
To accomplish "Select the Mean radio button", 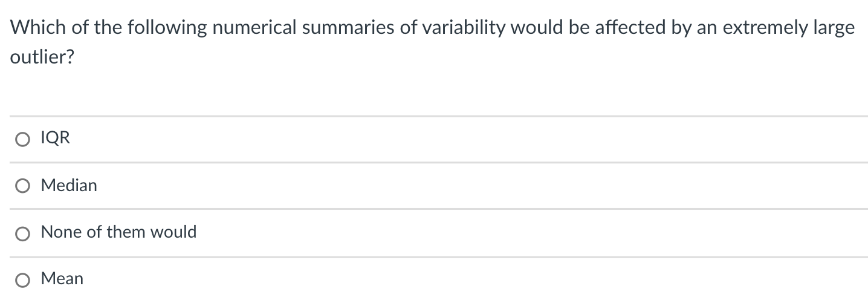I will (23, 280).
